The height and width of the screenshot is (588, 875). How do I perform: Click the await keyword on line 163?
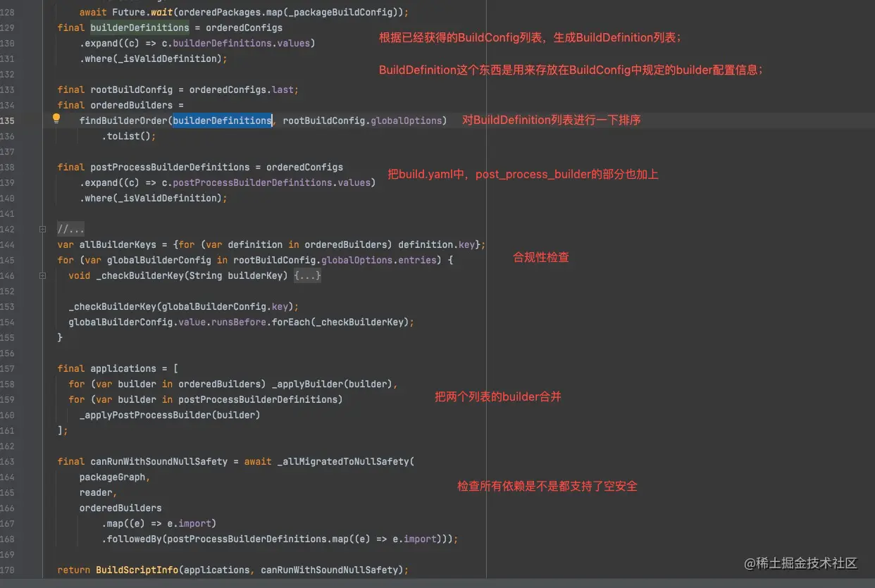click(x=258, y=461)
